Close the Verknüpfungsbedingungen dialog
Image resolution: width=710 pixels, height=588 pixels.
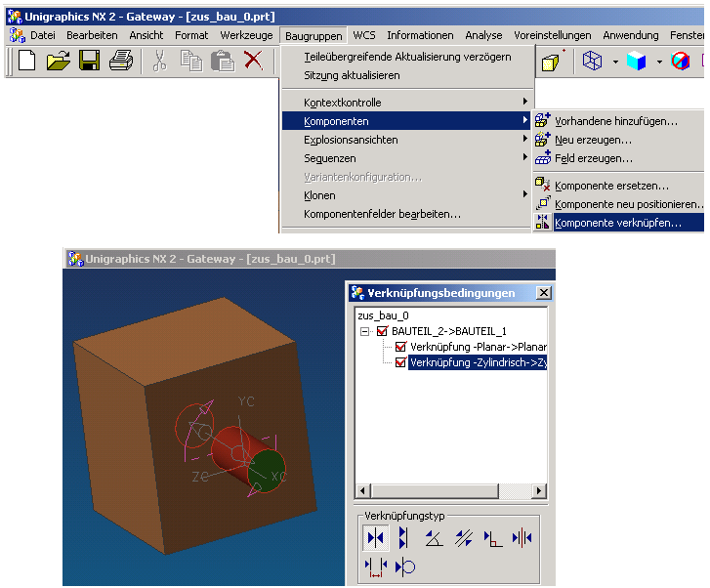(543, 293)
